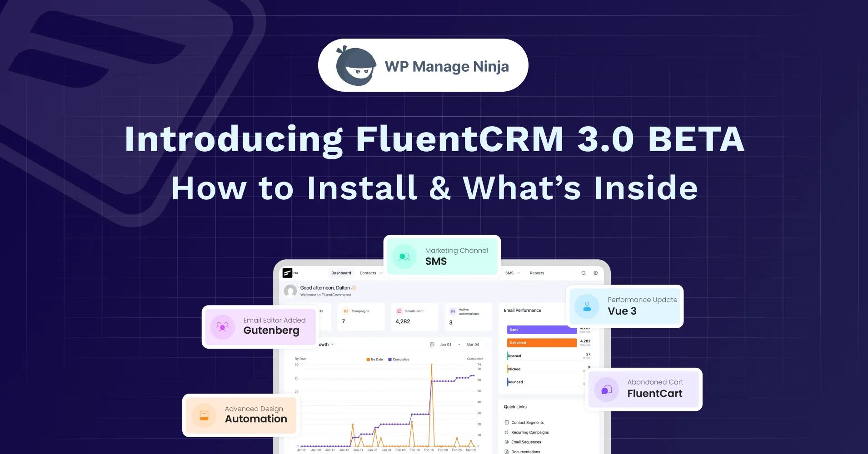Click the Active Automations icon
Image resolution: width=868 pixels, height=454 pixels.
coord(453,311)
